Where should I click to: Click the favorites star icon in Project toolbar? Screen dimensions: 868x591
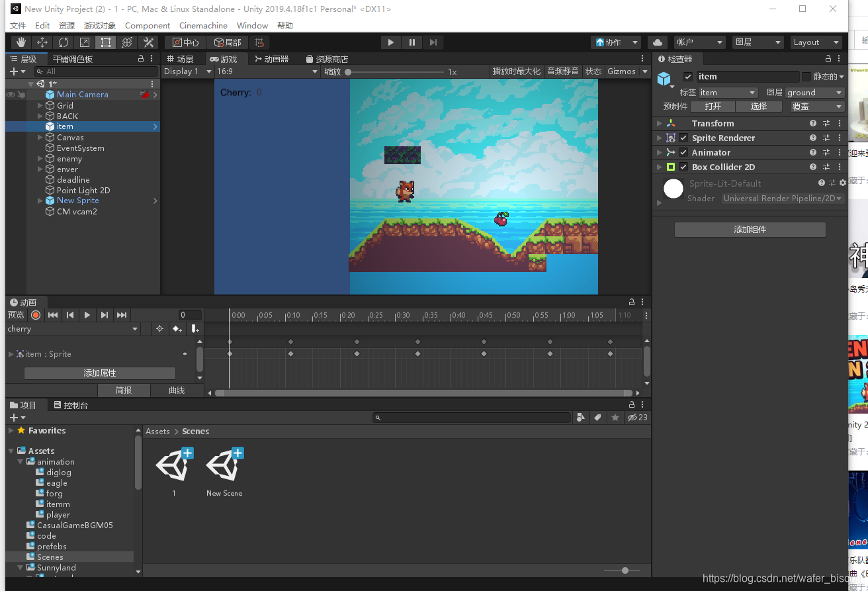tap(615, 418)
